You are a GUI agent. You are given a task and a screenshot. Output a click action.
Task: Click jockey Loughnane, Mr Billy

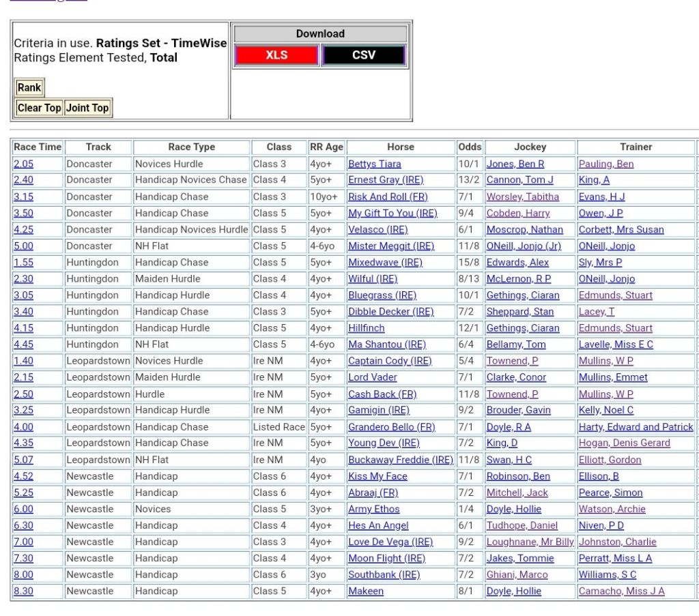coord(530,542)
